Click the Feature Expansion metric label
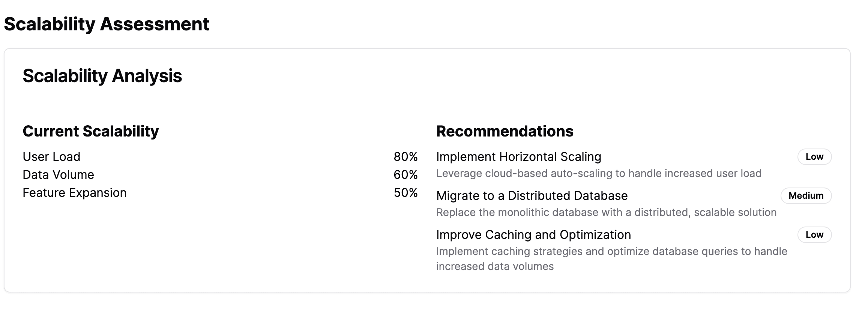Image resolution: width=868 pixels, height=324 pixels. pos(75,193)
